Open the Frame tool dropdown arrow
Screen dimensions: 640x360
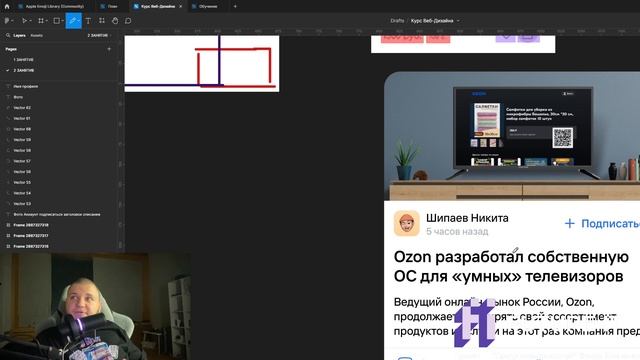click(x=47, y=21)
